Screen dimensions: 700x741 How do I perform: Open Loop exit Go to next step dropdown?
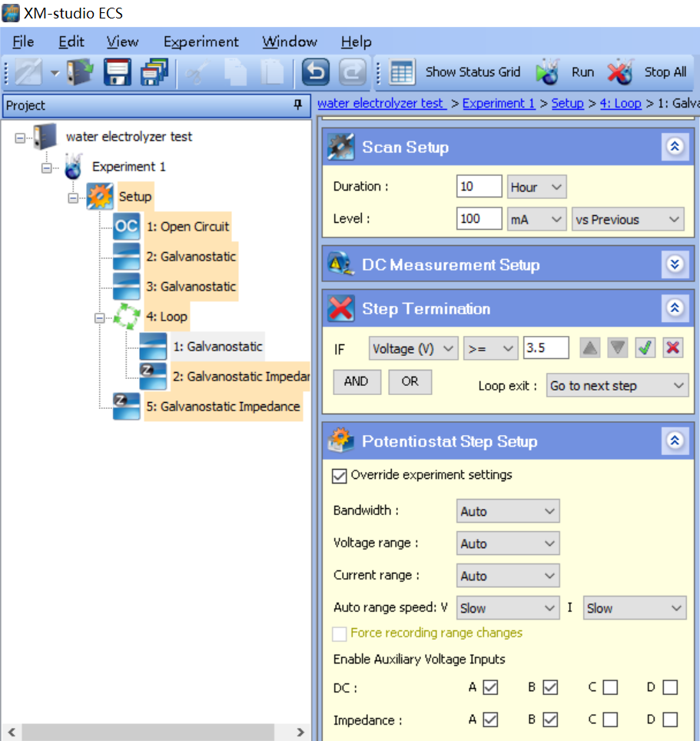pyautogui.click(x=617, y=386)
